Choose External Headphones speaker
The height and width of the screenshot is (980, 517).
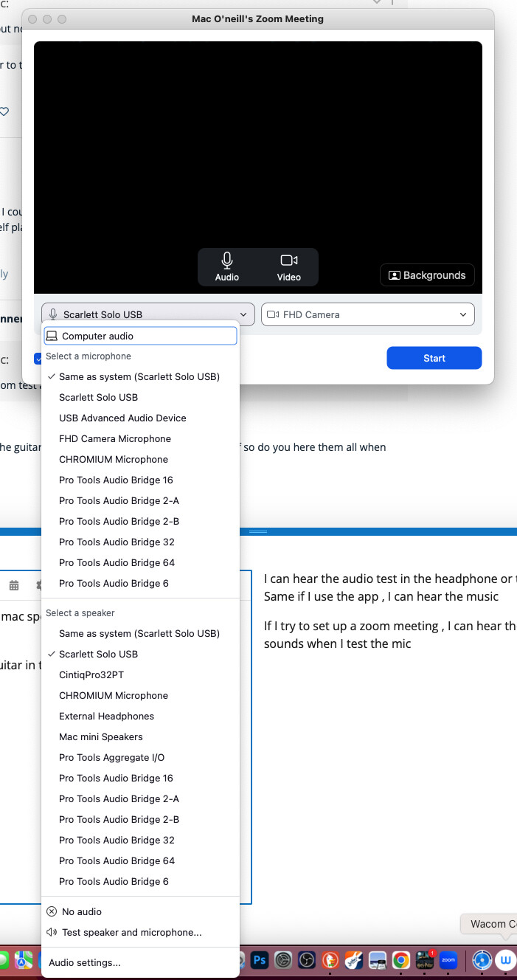140,716
